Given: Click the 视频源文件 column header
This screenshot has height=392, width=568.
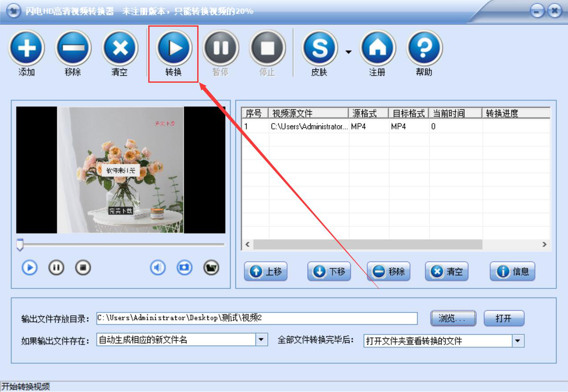Looking at the screenshot, I should click(x=309, y=113).
